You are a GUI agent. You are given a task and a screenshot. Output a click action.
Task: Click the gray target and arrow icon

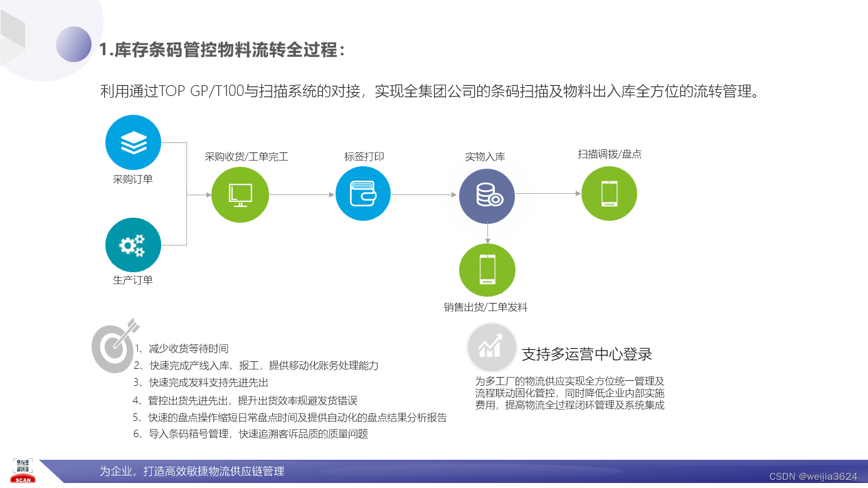tap(114, 345)
